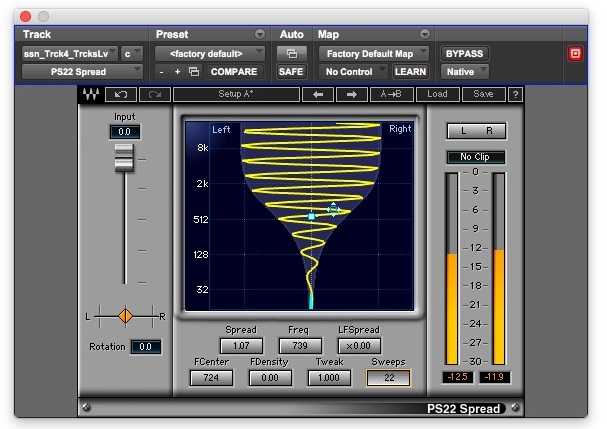607x429 pixels.
Task: Click the Input fader handle
Action: point(124,157)
